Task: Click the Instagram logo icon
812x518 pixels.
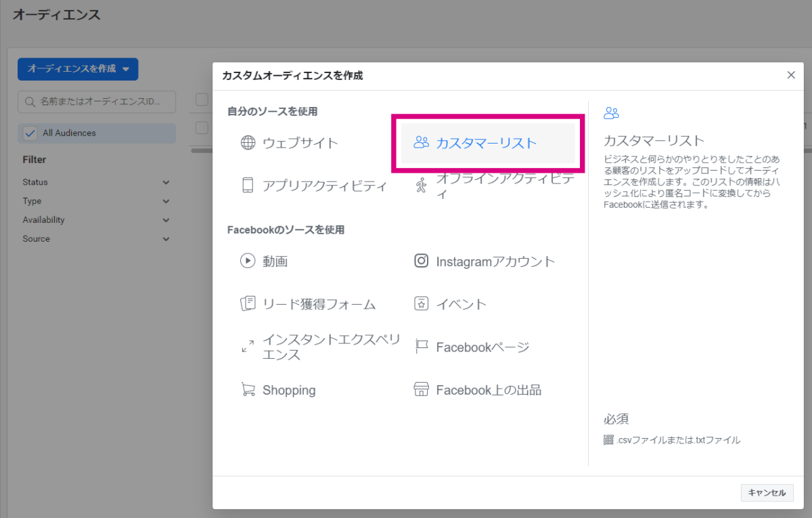Action: (421, 261)
